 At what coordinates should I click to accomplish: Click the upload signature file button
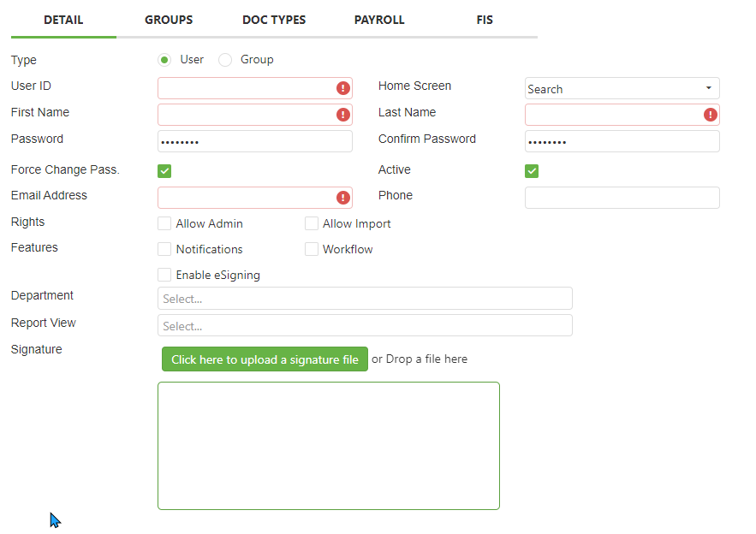pos(265,359)
